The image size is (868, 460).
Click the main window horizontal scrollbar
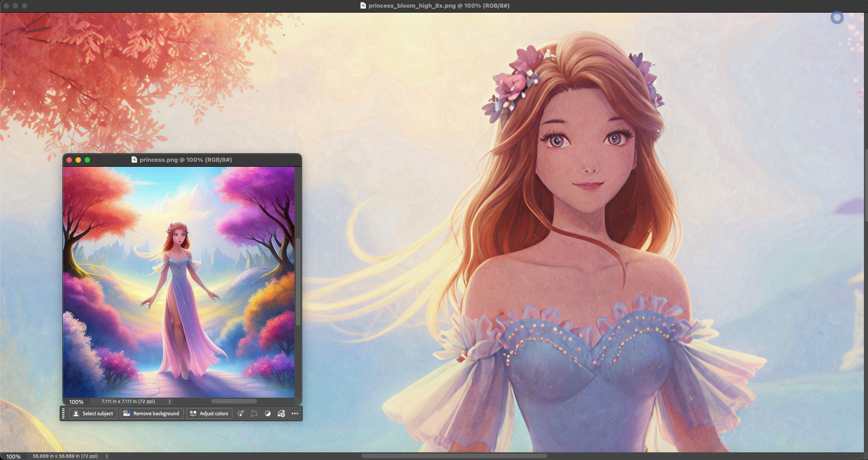pos(454,456)
